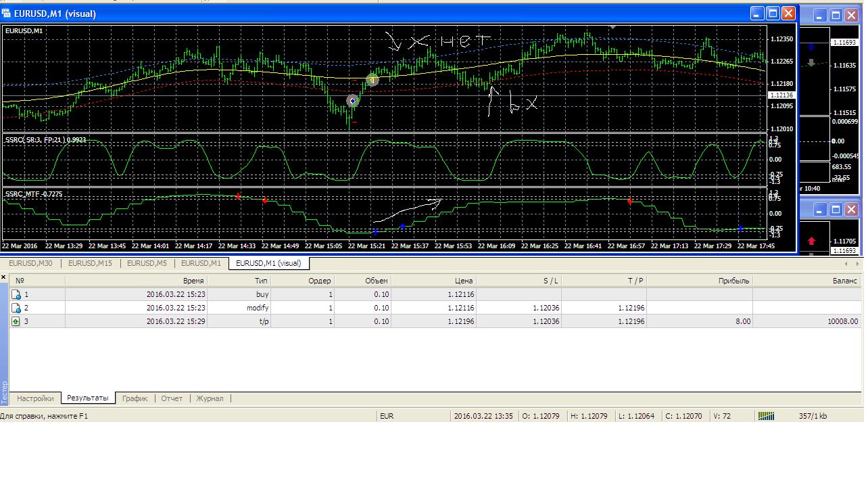Click the SSRC( SR:3, FP:21 ) indicator label
The height and width of the screenshot is (487, 868).
[46, 140]
